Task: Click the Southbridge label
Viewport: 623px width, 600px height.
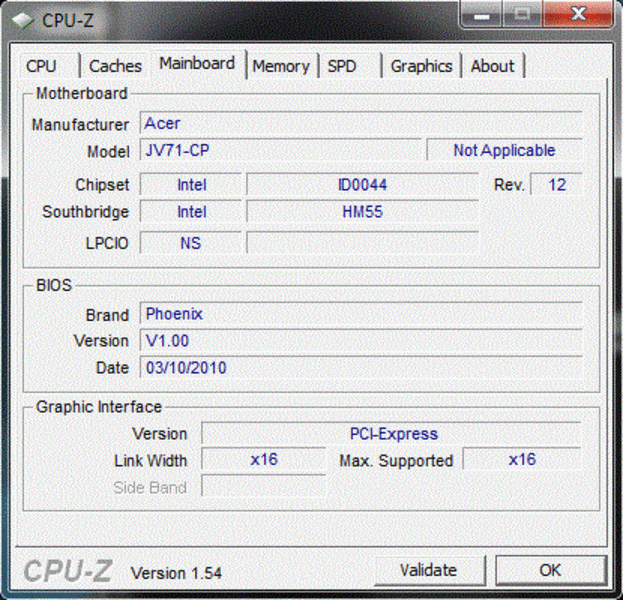Action: coord(86,212)
